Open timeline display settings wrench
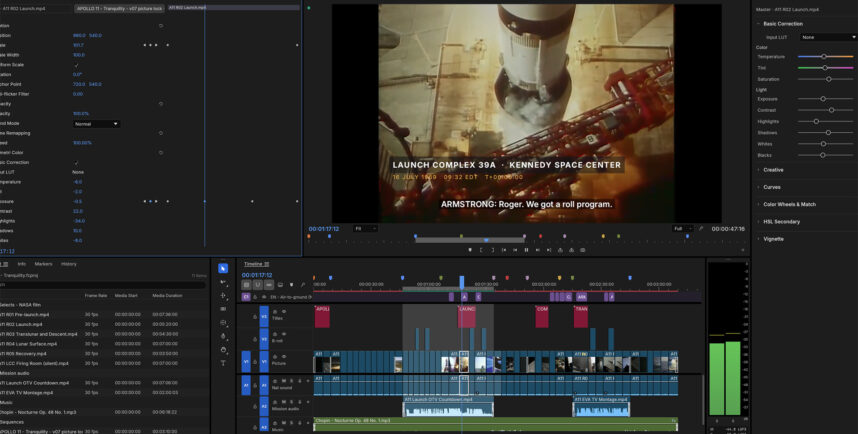 click(303, 285)
